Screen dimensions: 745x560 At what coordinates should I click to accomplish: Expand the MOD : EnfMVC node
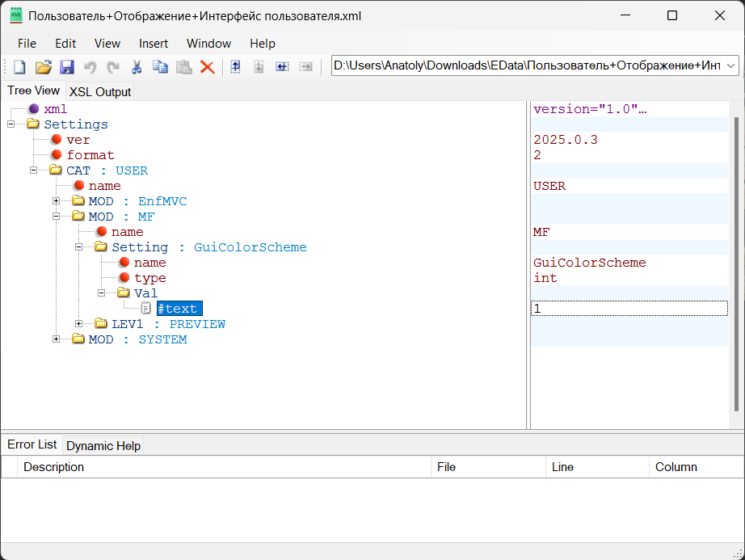[56, 201]
